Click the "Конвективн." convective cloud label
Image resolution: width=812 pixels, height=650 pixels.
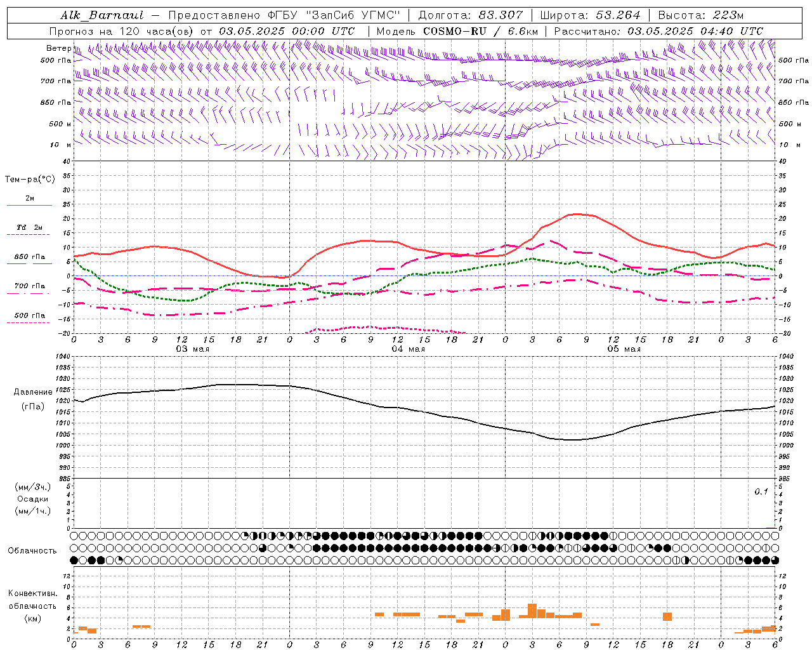[x=32, y=594]
